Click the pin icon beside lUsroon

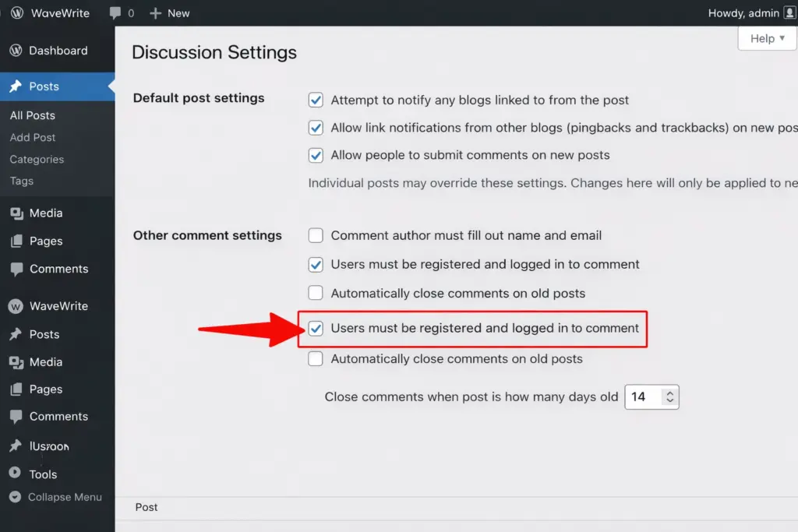(x=16, y=446)
